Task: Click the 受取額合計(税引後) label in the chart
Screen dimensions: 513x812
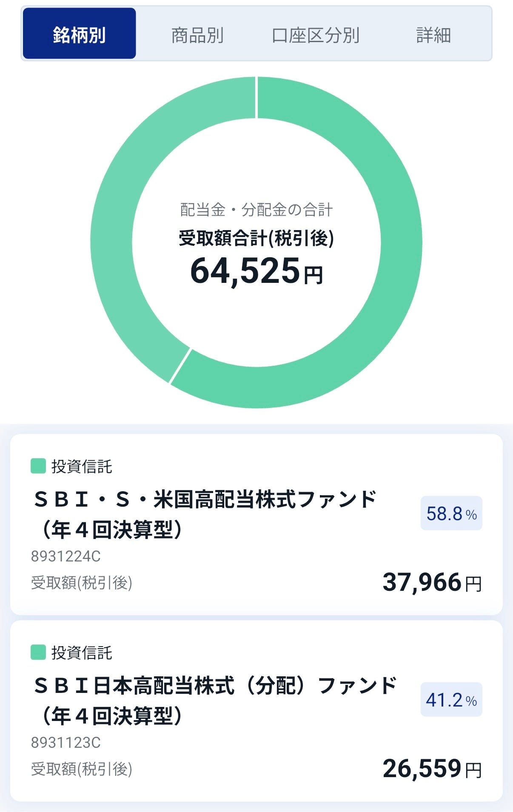Action: 256,238
